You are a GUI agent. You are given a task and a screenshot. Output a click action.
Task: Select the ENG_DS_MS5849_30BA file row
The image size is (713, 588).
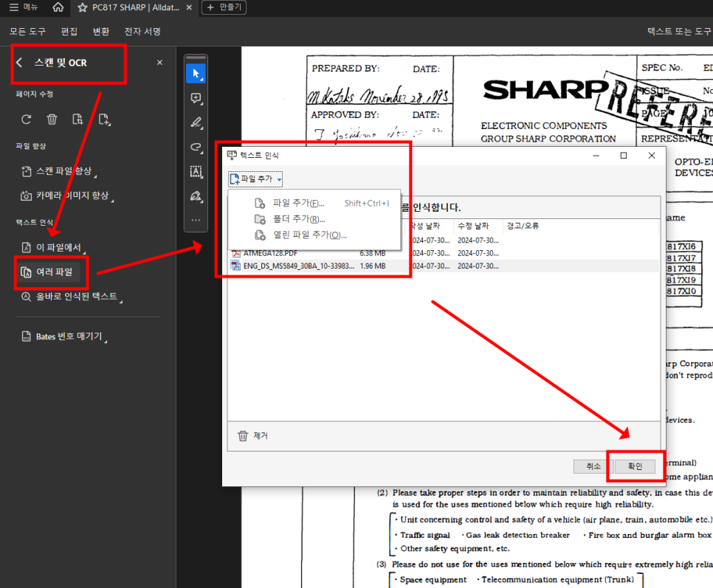click(444, 266)
